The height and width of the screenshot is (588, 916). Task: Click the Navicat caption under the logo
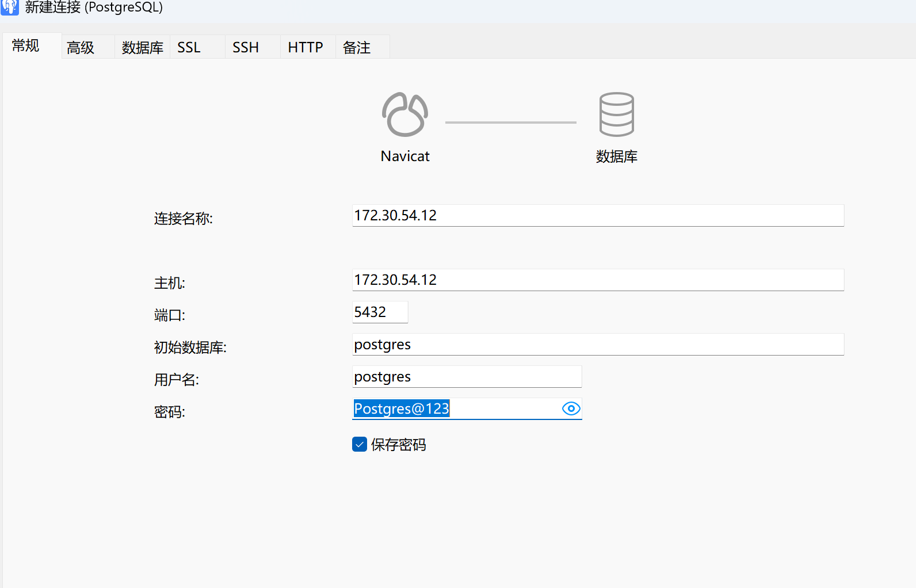[405, 156]
